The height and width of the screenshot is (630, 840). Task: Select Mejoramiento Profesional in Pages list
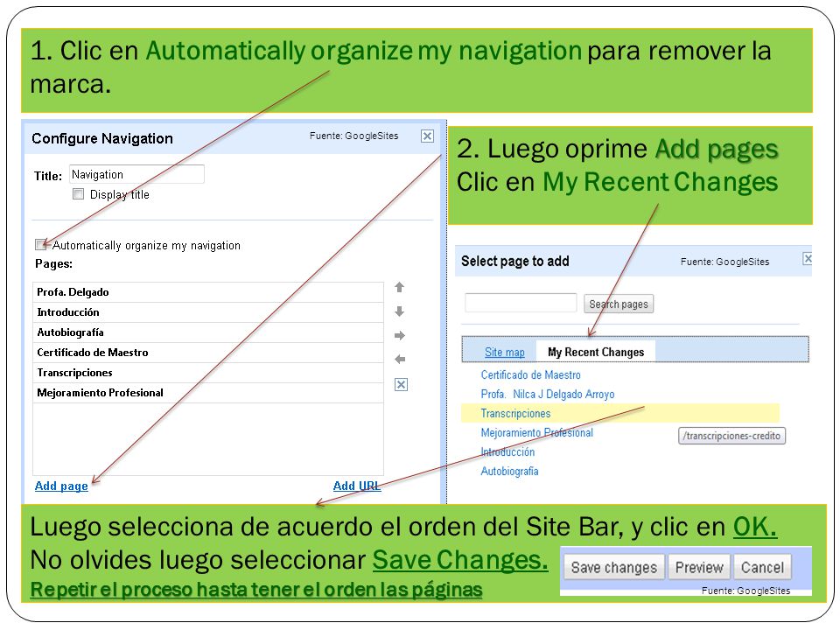point(208,393)
